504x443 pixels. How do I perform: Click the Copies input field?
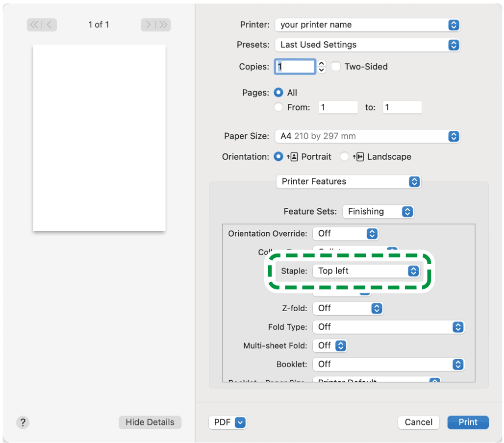point(295,67)
